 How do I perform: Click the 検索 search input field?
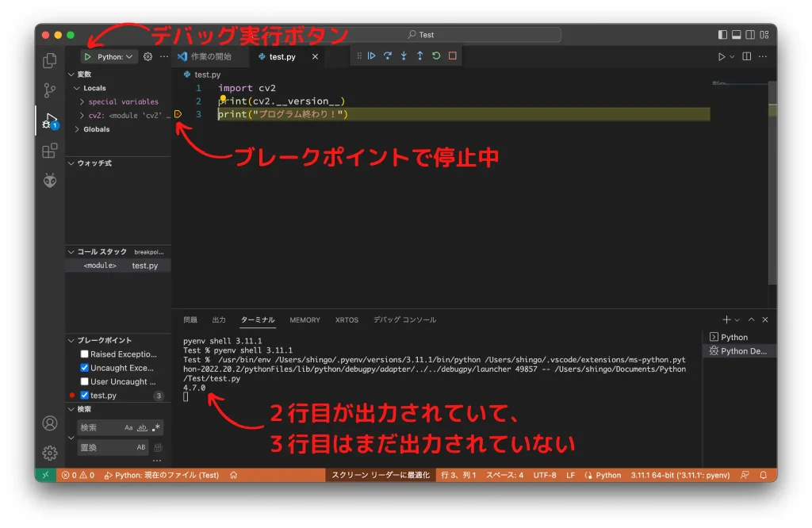click(99, 427)
